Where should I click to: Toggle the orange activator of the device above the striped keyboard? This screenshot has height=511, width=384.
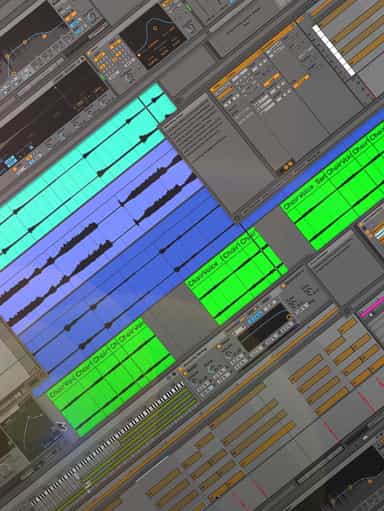182,370
